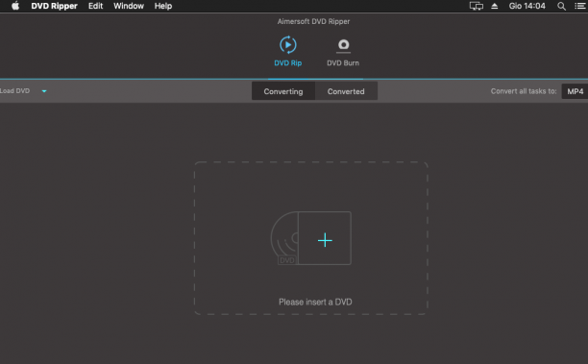Switch to the Converted tab
This screenshot has width=588, height=364.
[346, 91]
